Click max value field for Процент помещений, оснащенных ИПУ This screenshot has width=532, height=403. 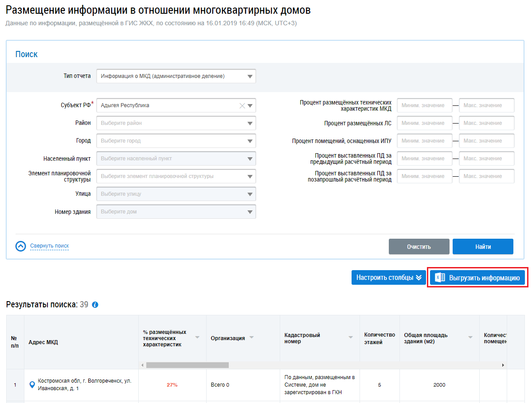click(487, 141)
